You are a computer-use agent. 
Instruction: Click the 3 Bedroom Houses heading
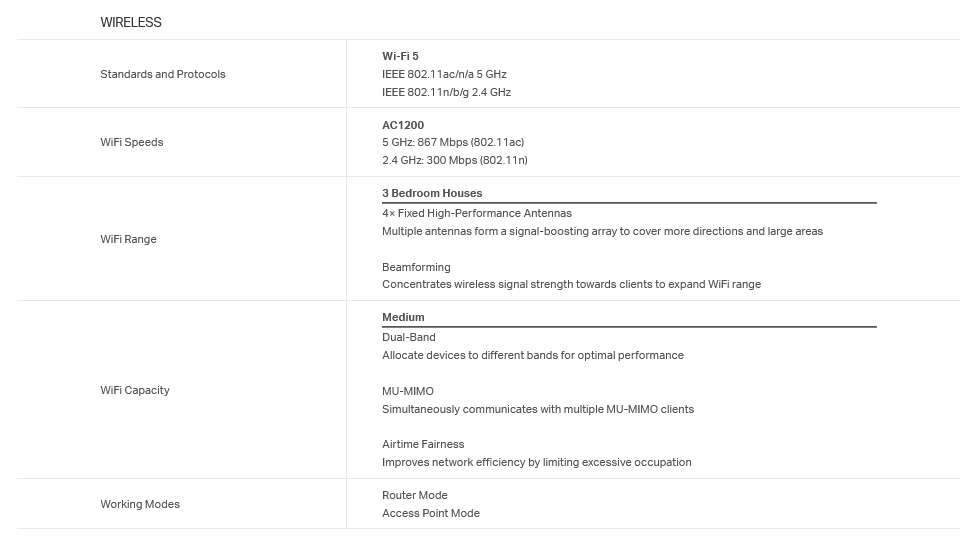[x=432, y=193]
